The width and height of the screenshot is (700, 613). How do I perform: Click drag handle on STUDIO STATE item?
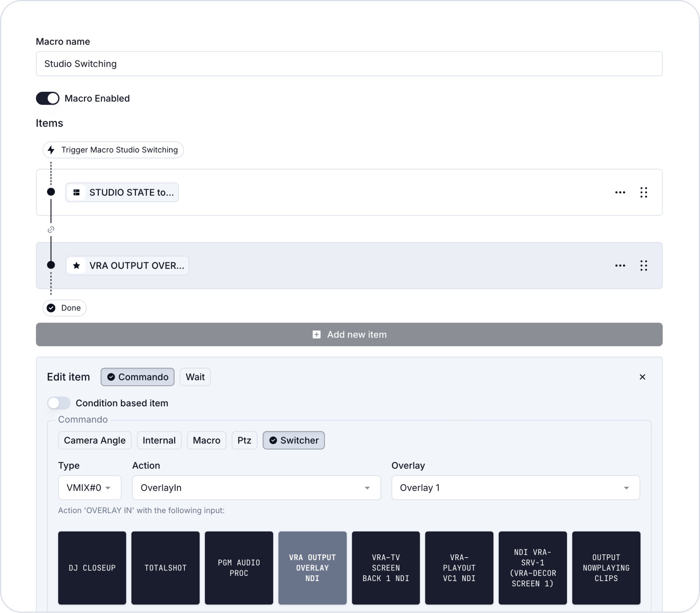(643, 192)
